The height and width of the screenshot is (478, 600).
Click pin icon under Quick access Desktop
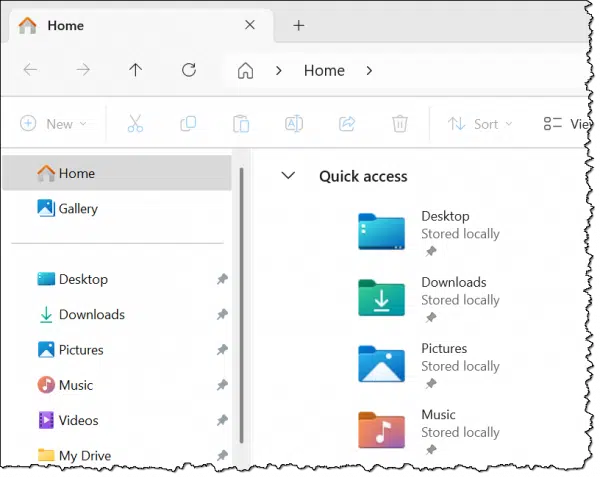pos(431,251)
